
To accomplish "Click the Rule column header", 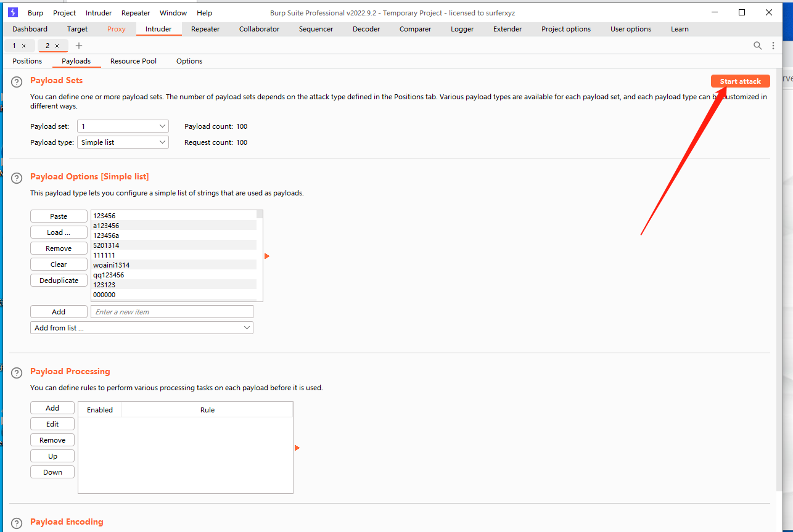I will (207, 410).
